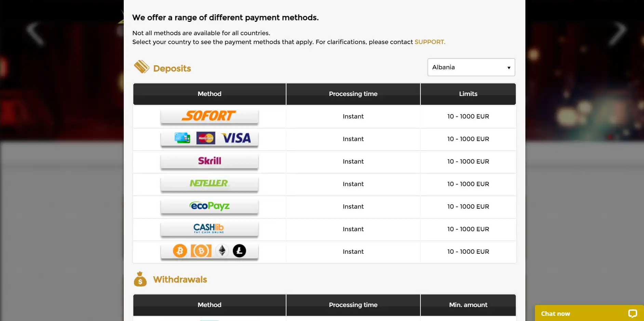Click the Deposits section heading
The width and height of the screenshot is (644, 321).
tap(172, 68)
